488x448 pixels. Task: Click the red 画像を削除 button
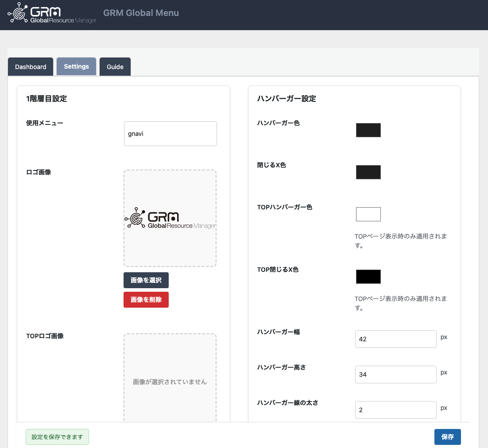pyautogui.click(x=146, y=300)
